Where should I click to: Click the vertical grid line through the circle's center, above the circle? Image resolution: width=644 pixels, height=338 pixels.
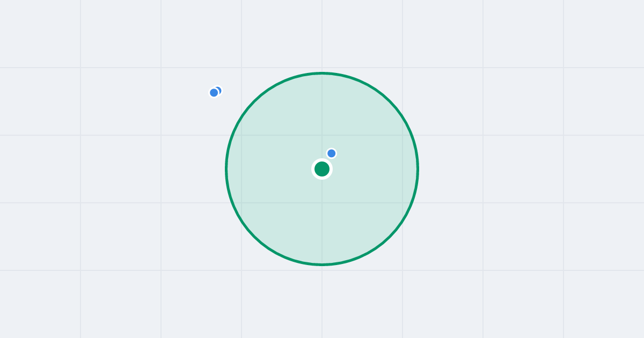click(x=322, y=35)
